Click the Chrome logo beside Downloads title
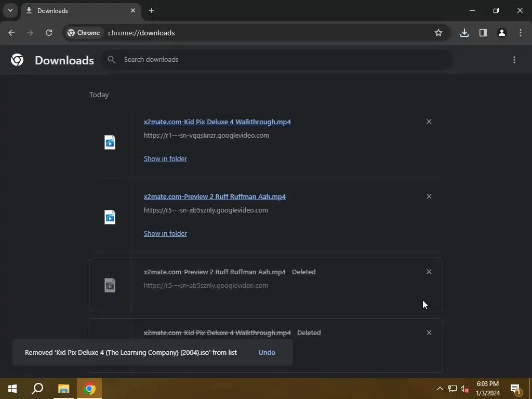The image size is (532, 399). pyautogui.click(x=17, y=60)
